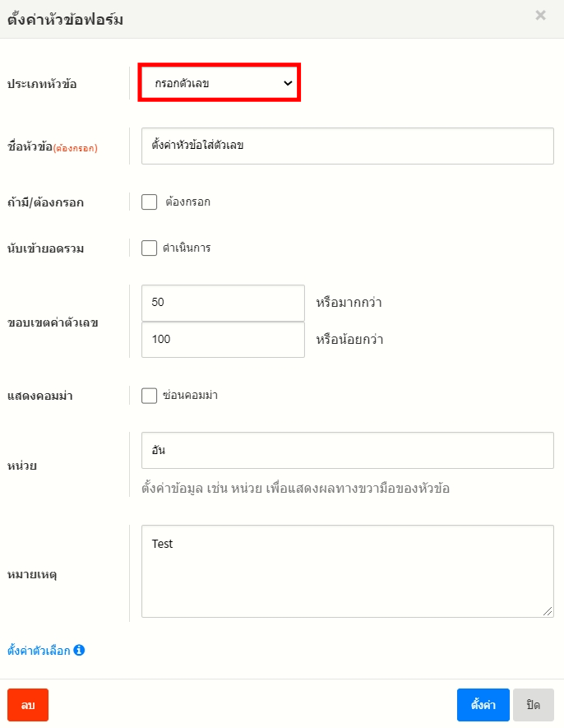Click the gray ปิด button

coord(533,705)
